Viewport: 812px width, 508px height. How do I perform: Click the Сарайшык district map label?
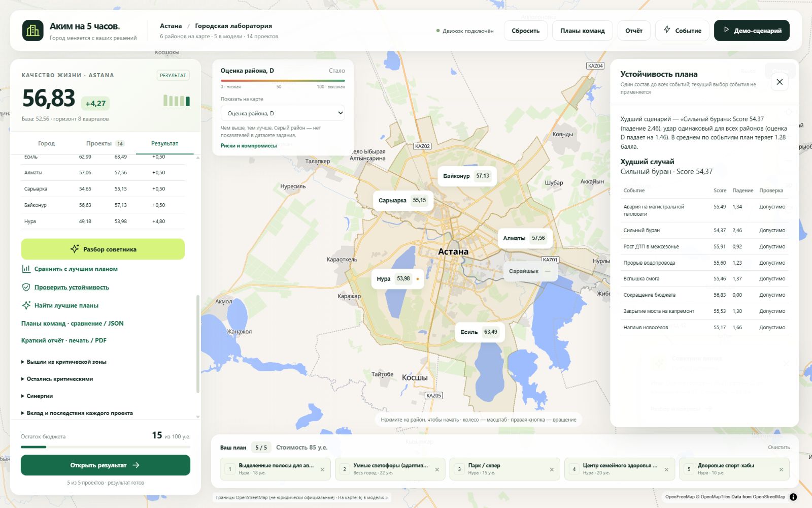click(x=530, y=271)
